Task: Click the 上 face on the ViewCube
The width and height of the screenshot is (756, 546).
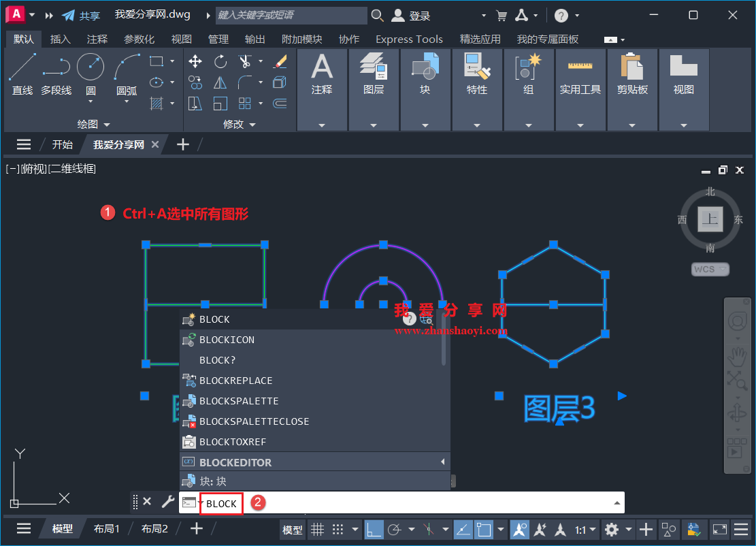Action: point(710,219)
